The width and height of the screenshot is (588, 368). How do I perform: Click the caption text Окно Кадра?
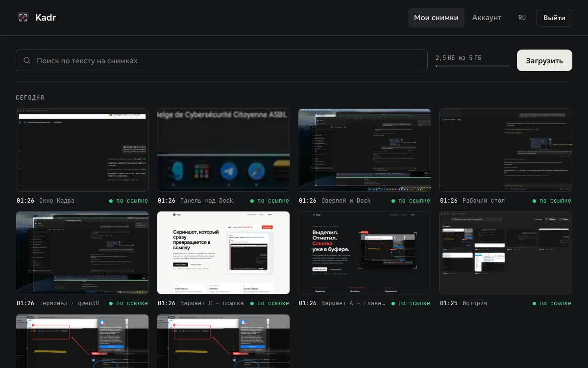click(56, 201)
